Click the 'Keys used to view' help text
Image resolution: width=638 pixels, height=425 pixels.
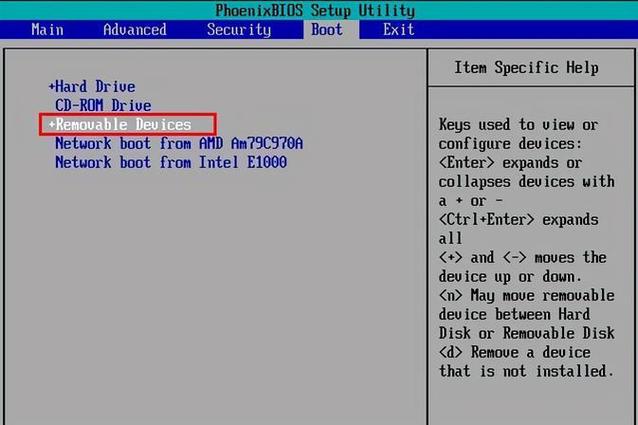[x=518, y=125]
